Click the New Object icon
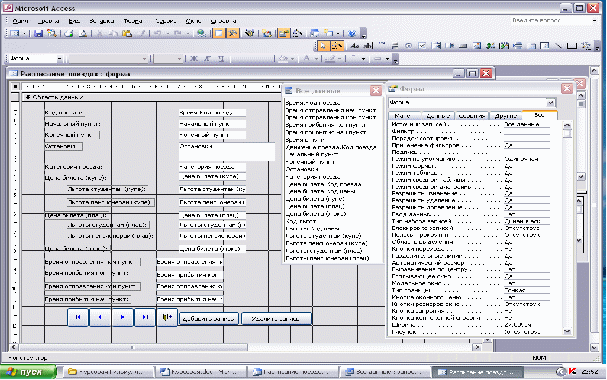The image size is (607, 380). [x=328, y=33]
